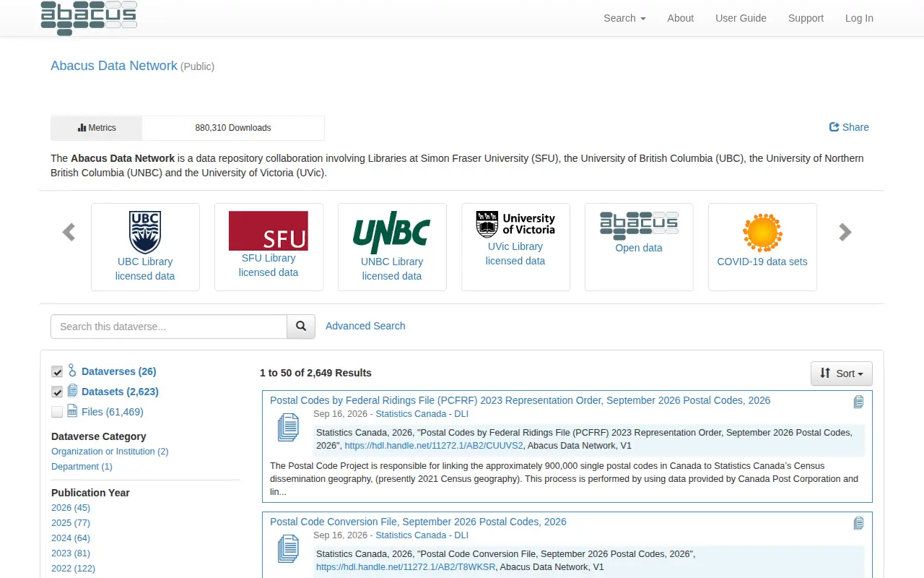Open the Metrics tab
Viewport: 924px width, 578px height.
point(97,128)
